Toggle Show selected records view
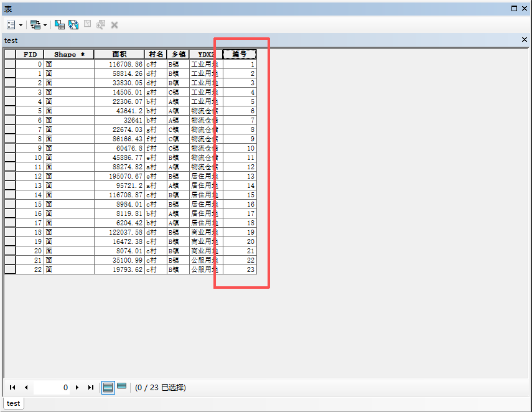Image resolution: width=532 pixels, height=412 pixels. click(x=121, y=386)
